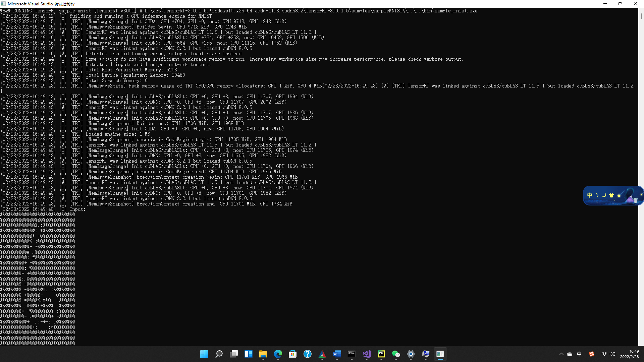Open PyCharm from the taskbar
This screenshot has height=362, width=644.
(381, 354)
